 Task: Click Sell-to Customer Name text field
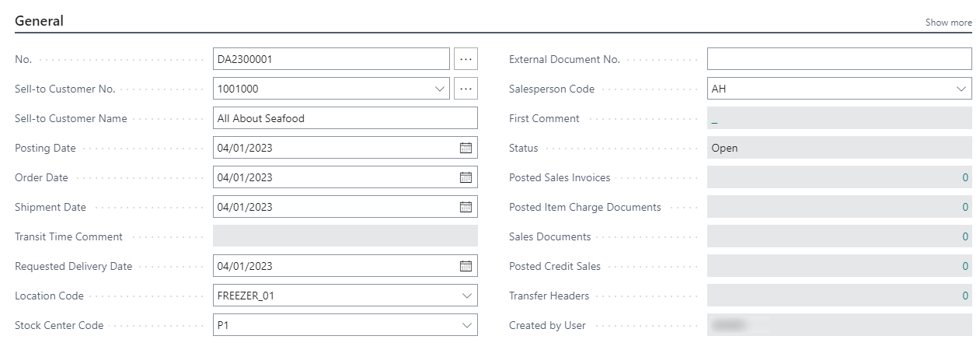345,118
